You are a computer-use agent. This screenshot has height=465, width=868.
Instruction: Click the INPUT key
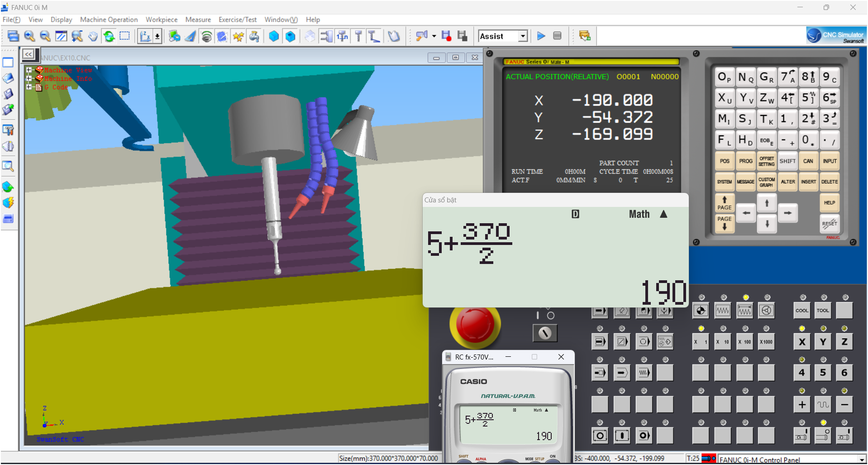[x=830, y=161]
